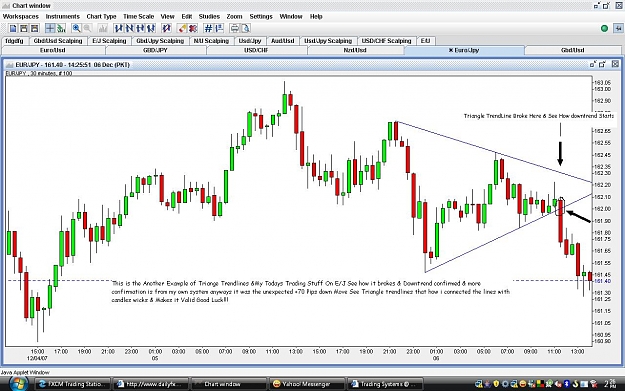Open the Help menu
Image resolution: width=625 pixels, height=391 pixels.
coord(316,16)
